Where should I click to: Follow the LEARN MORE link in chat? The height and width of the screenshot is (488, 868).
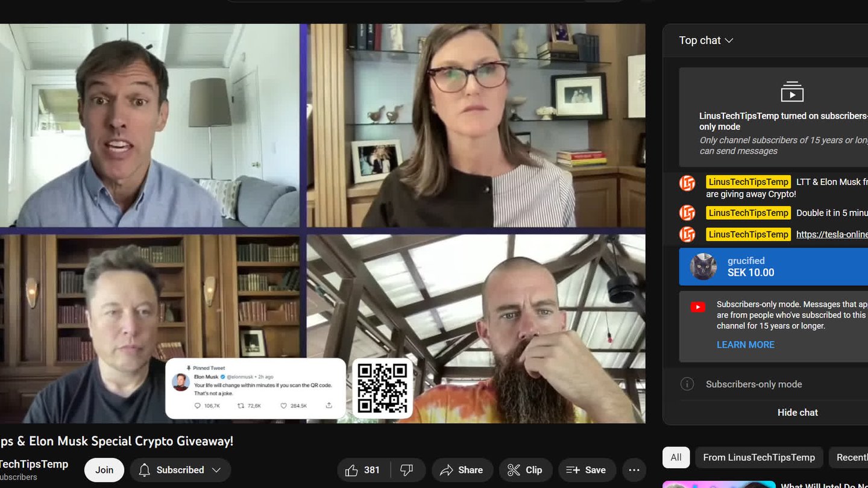[746, 345]
